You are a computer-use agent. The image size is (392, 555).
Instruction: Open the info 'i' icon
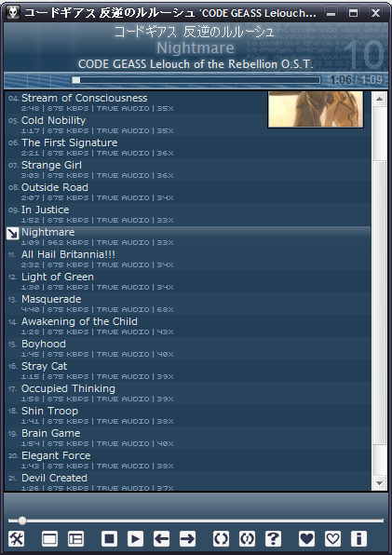tap(358, 539)
